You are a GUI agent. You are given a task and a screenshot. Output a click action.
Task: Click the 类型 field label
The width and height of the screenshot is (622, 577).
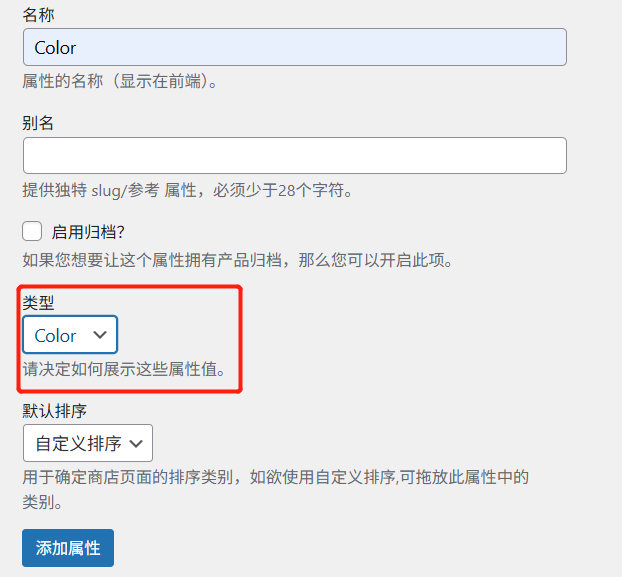pos(38,303)
